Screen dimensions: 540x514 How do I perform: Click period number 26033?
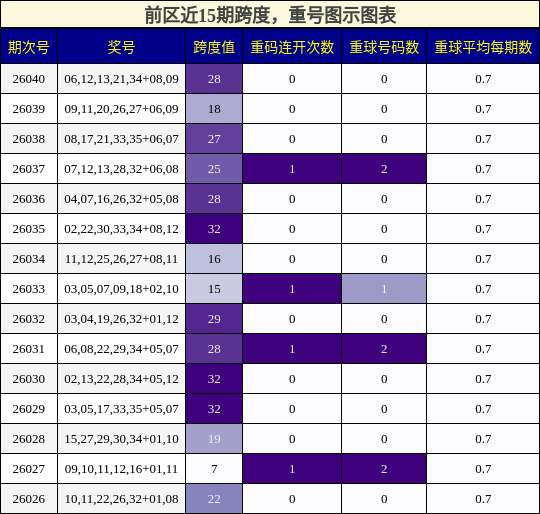pos(29,289)
